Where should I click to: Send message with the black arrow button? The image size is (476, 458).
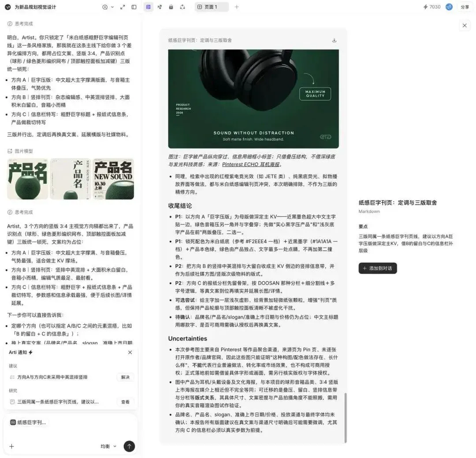pos(129,446)
